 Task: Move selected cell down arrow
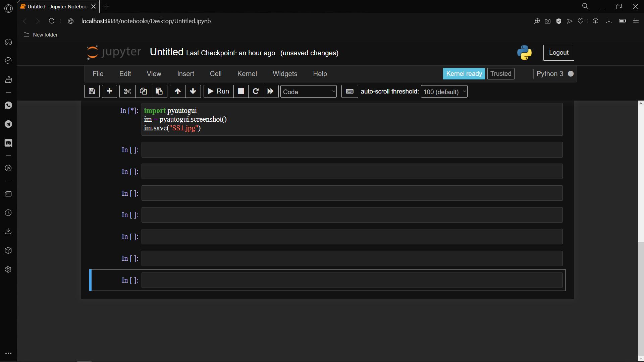pos(193,92)
